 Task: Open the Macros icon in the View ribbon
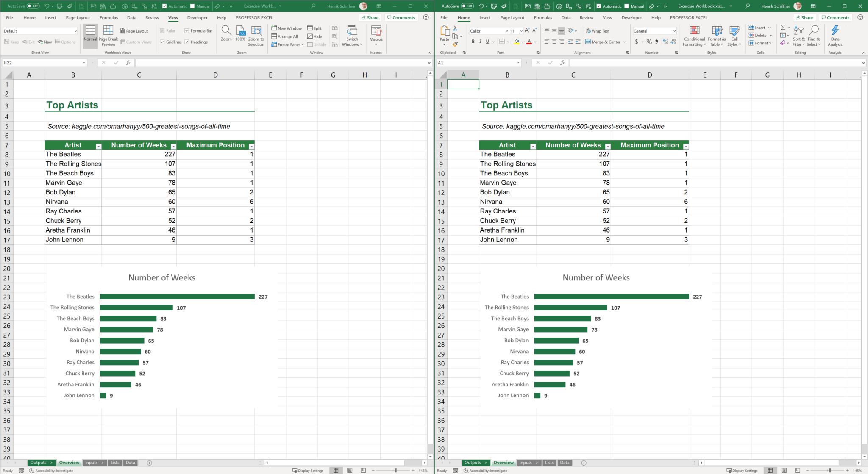click(376, 34)
